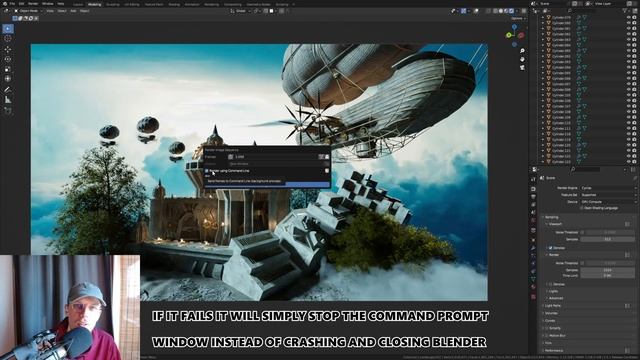This screenshot has height=360, width=640.
Task: Open the editor type selector icon
Action: [x=7, y=11]
